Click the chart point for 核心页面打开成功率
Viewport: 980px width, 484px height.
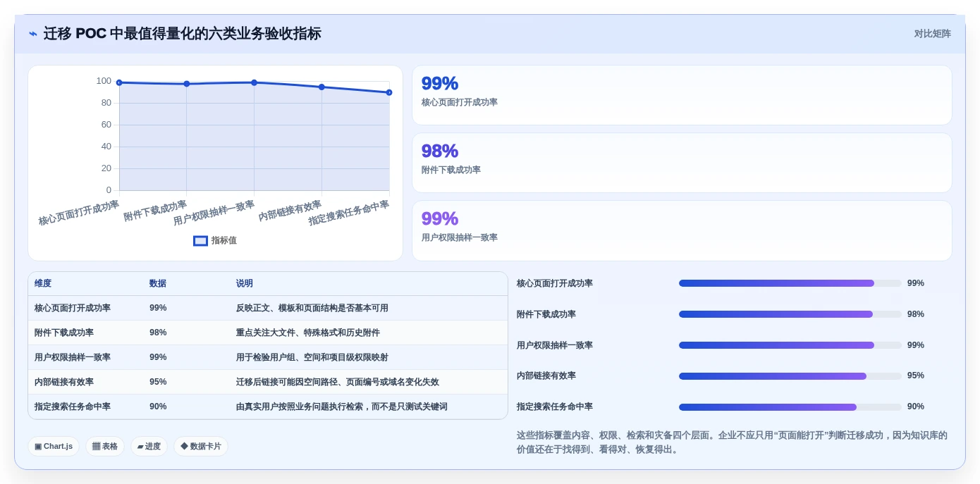point(119,82)
